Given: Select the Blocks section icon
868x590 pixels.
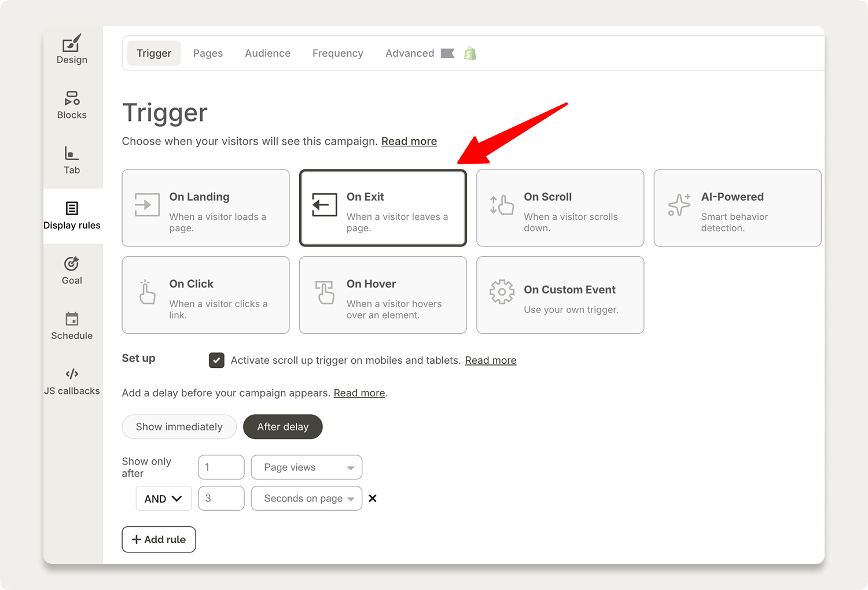Looking at the screenshot, I should pyautogui.click(x=71, y=105).
